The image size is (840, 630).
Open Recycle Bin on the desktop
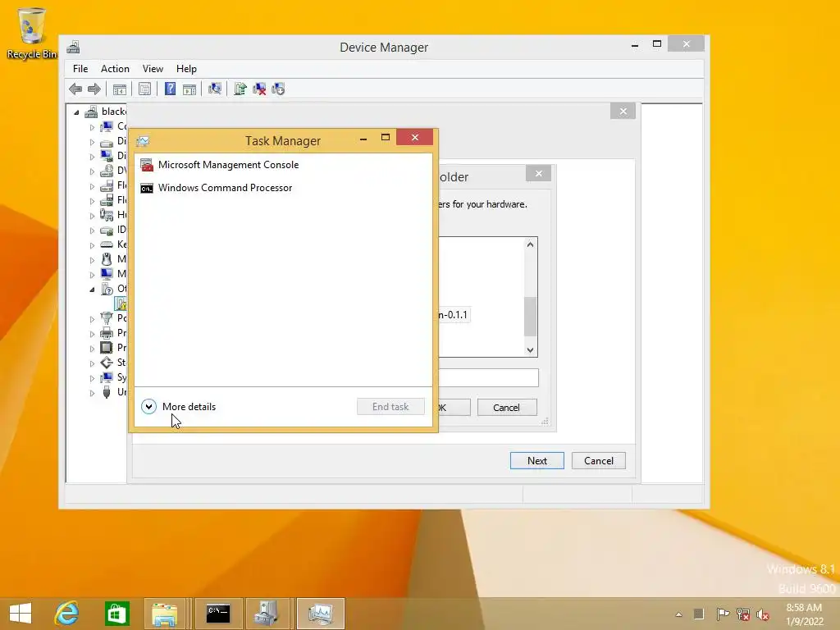coord(32,33)
